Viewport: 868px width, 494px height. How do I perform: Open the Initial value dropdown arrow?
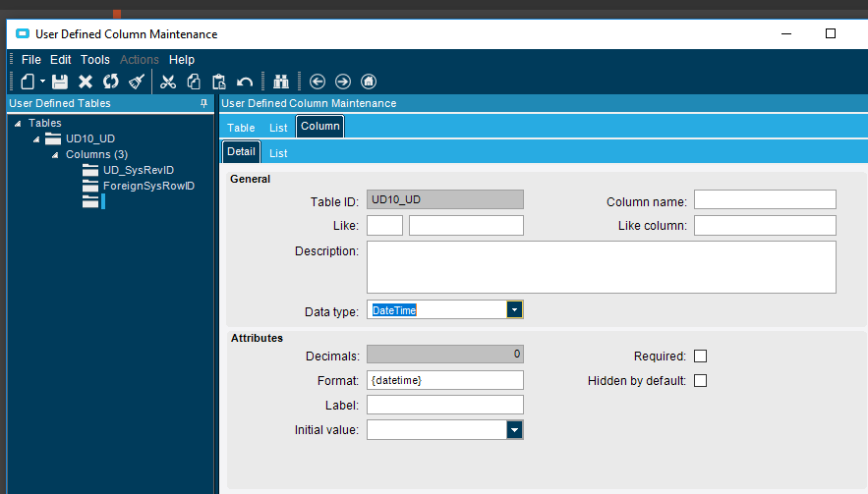(514, 430)
